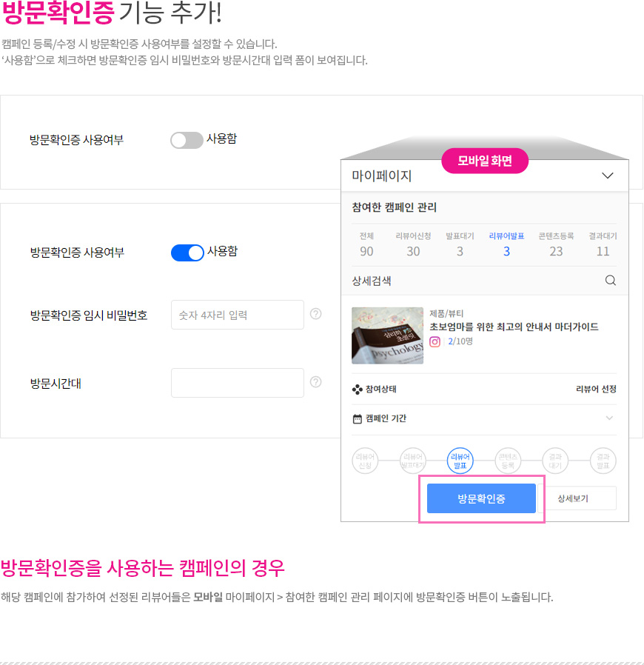
Task: Select the 리뷰어 발표 step circle
Action: click(x=460, y=461)
